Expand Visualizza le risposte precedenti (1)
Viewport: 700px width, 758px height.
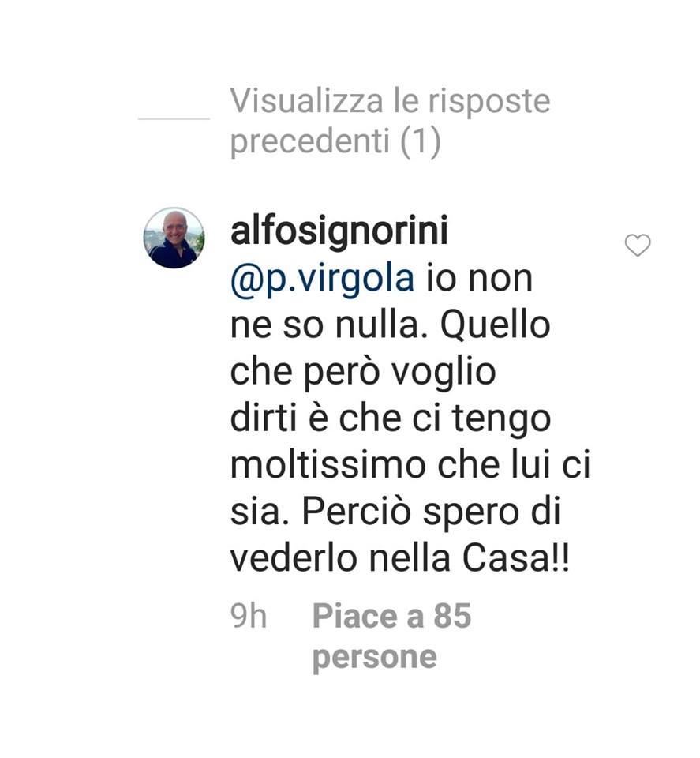point(390,122)
